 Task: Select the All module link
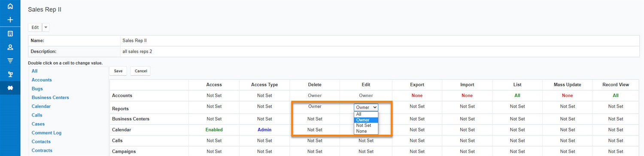(35, 71)
